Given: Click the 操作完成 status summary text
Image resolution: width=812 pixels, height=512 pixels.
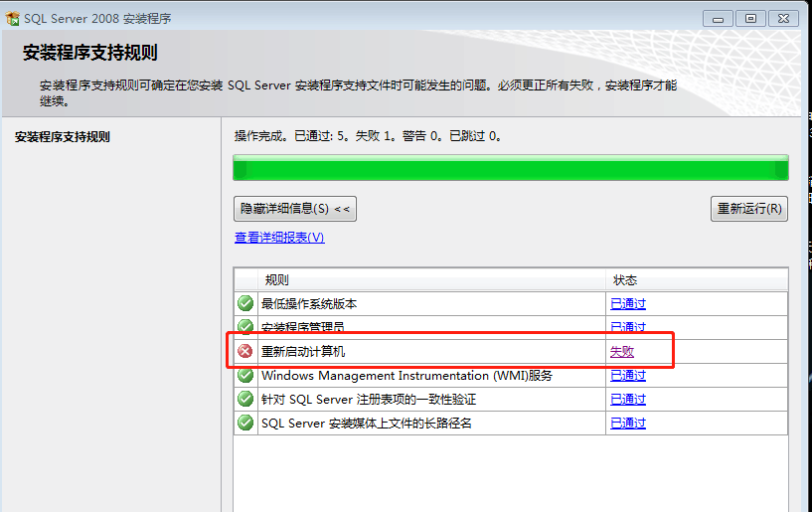Looking at the screenshot, I should (x=368, y=136).
